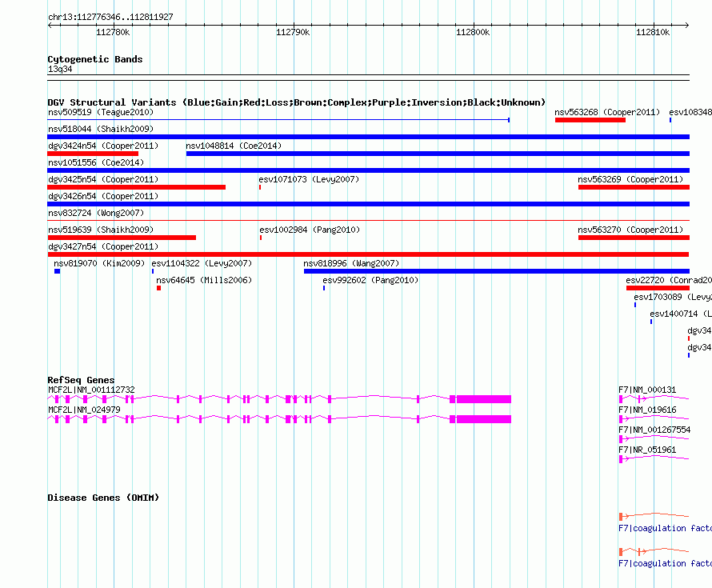This screenshot has width=712, height=588.
Task: Click the dgv3424n54 (Cooper2011) red loss bar
Action: pyautogui.click(x=93, y=154)
